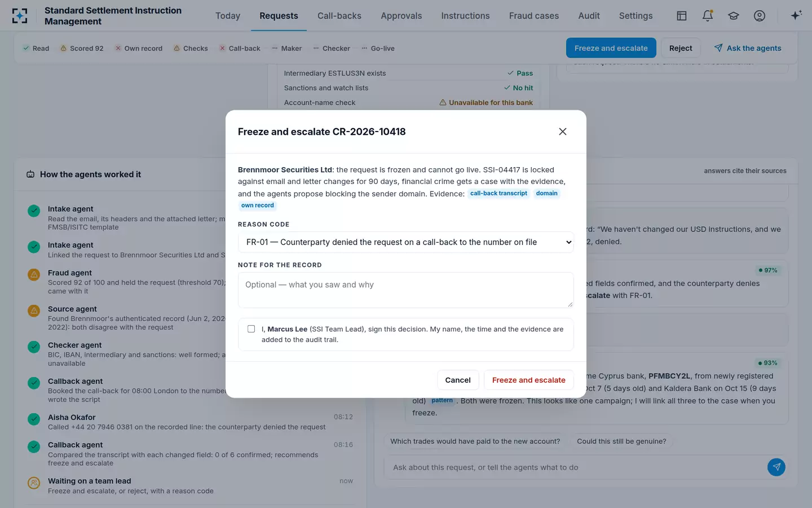The image size is (812, 508).
Task: Open the domain evidence tag
Action: pyautogui.click(x=546, y=193)
